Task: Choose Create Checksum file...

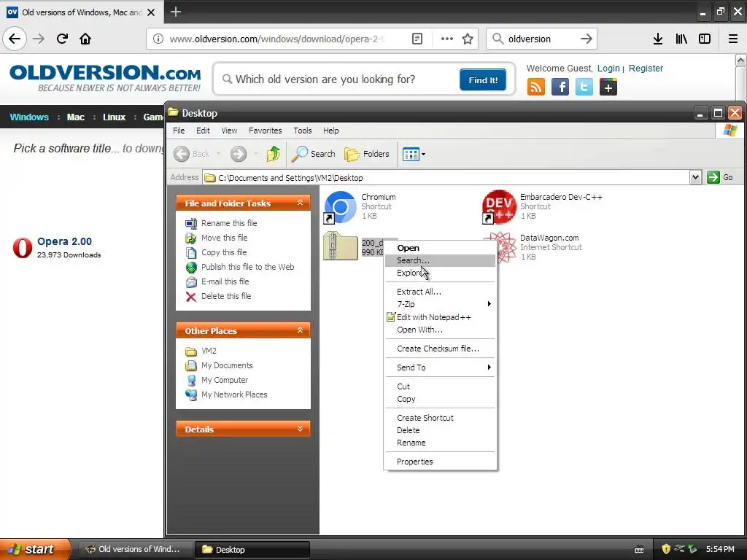Action: click(x=440, y=349)
